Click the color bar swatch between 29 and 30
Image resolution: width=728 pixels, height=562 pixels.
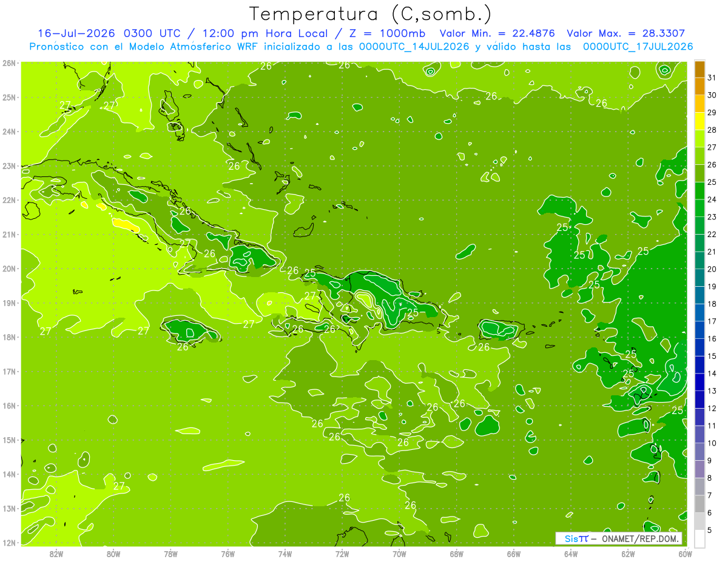[x=699, y=104]
